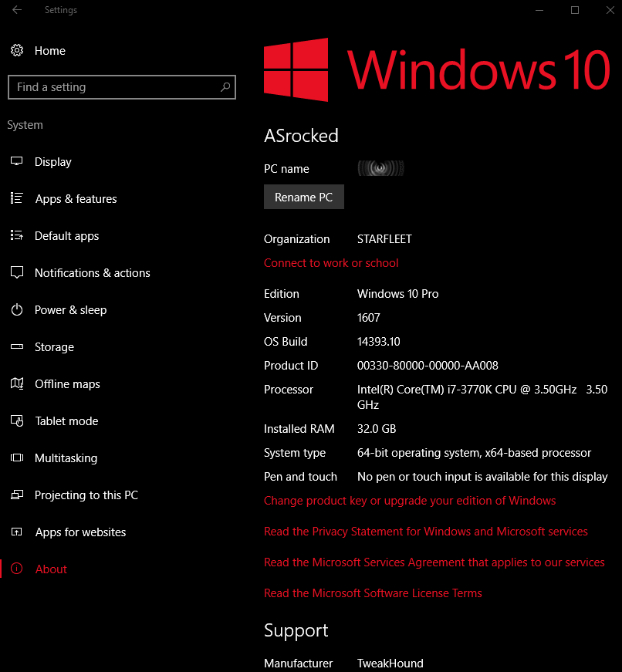The height and width of the screenshot is (672, 622).
Task: Click the Apps for websites icon
Action: (17, 532)
